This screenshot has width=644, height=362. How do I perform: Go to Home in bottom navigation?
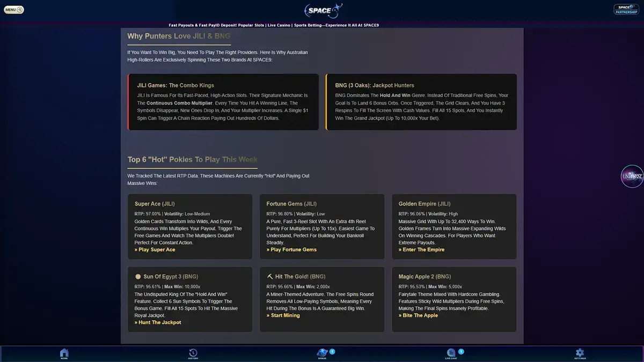coord(64,353)
